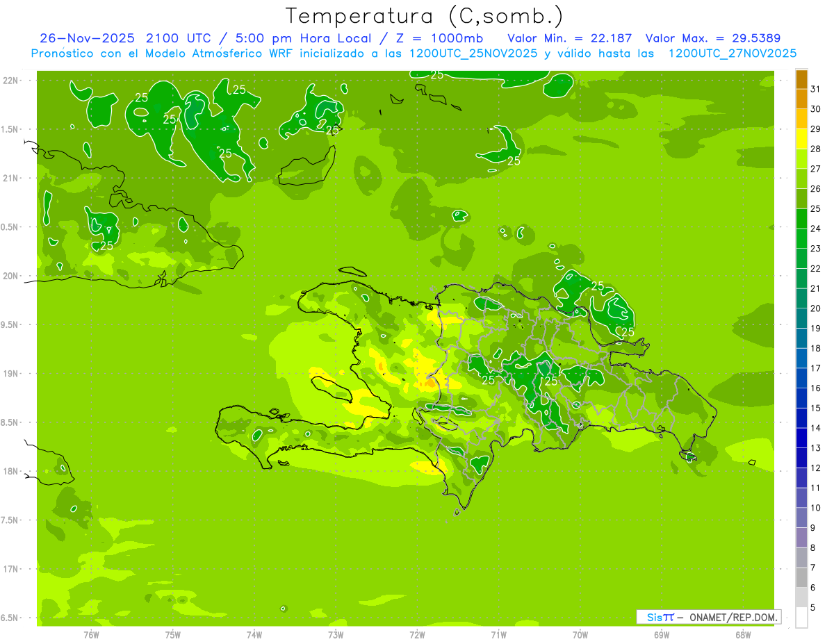Click the 69W longitude label

coord(662,634)
